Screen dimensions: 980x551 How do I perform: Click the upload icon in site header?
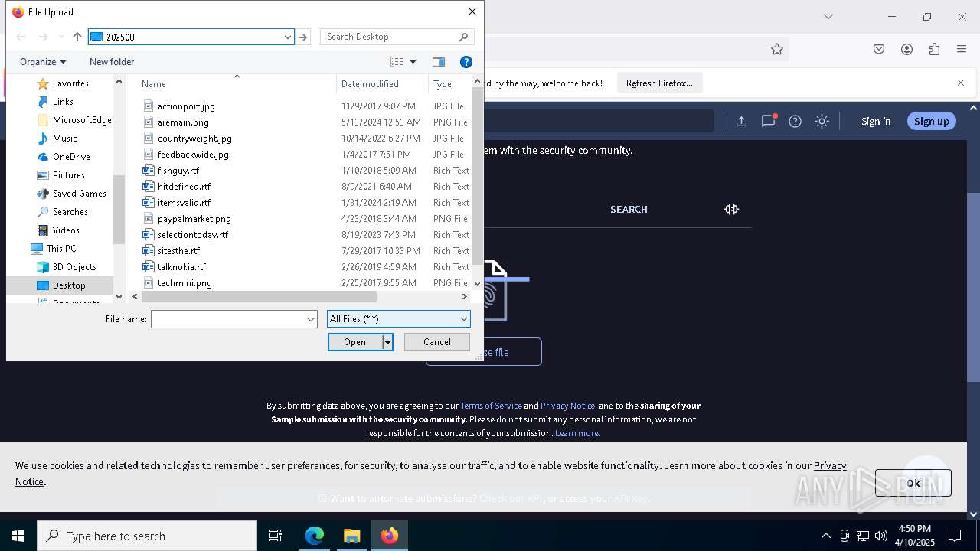(741, 121)
